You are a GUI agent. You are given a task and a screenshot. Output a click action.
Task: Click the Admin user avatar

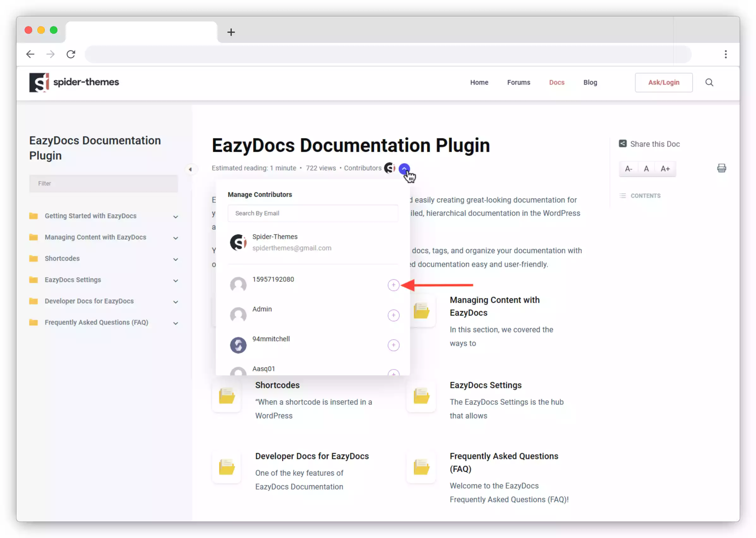[238, 315]
